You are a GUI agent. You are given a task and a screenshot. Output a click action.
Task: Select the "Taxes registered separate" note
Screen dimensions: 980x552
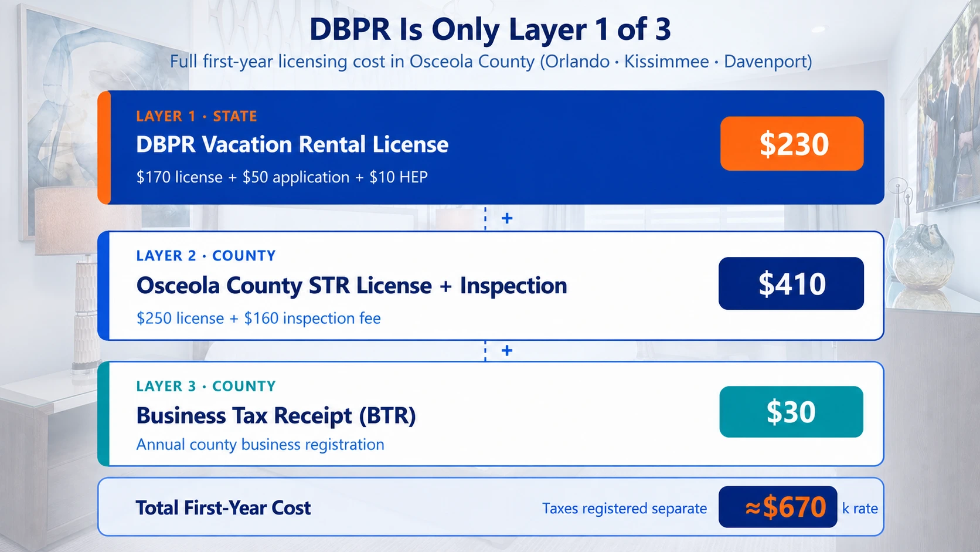click(624, 509)
